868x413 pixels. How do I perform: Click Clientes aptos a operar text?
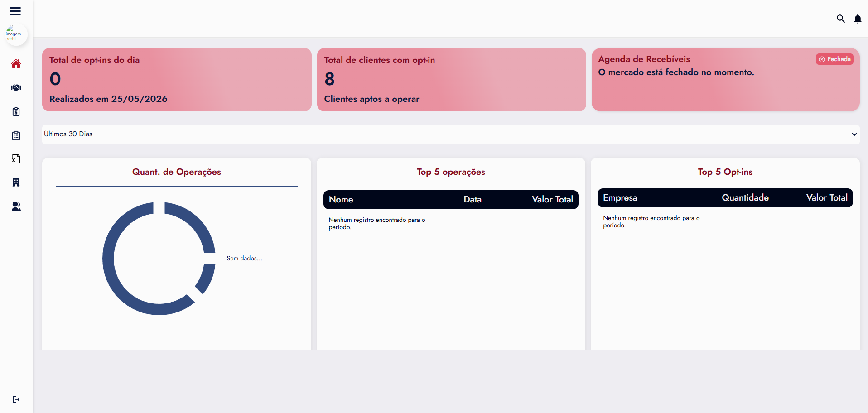[x=371, y=99]
